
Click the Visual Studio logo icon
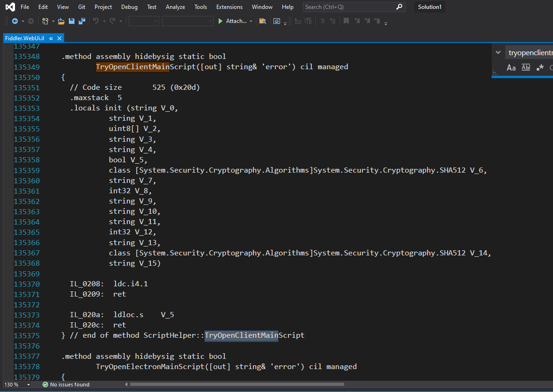coord(10,7)
